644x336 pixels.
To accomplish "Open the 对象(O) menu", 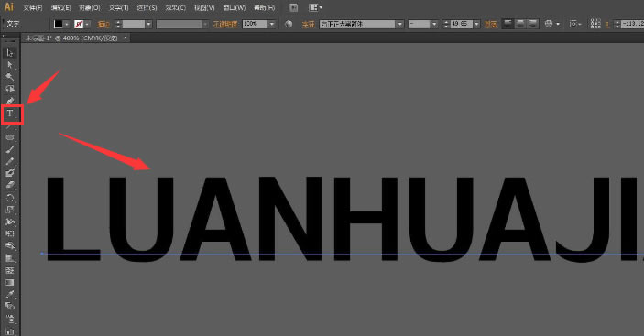I will pyautogui.click(x=90, y=8).
